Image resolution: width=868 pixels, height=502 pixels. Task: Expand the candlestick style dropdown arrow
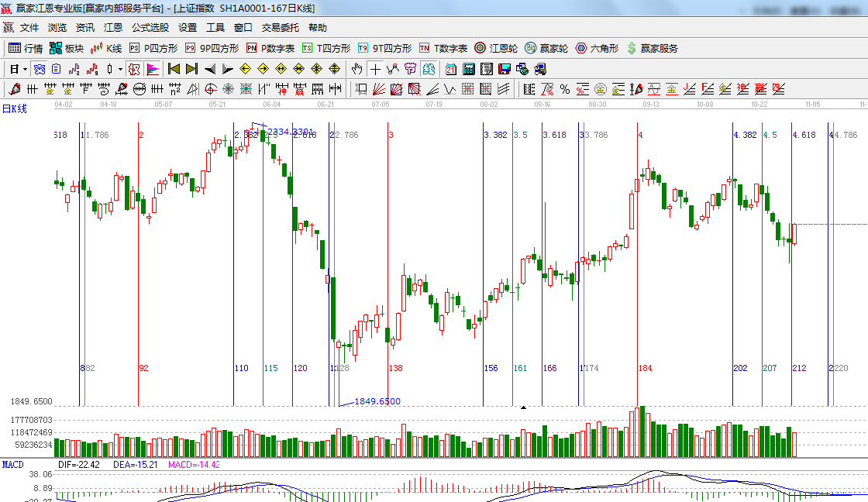tap(120, 69)
